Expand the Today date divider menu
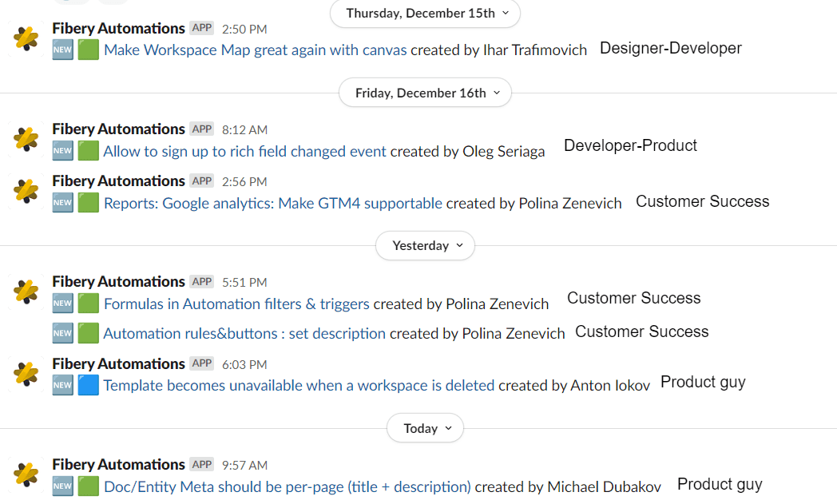This screenshot has height=504, width=837. pyautogui.click(x=425, y=429)
